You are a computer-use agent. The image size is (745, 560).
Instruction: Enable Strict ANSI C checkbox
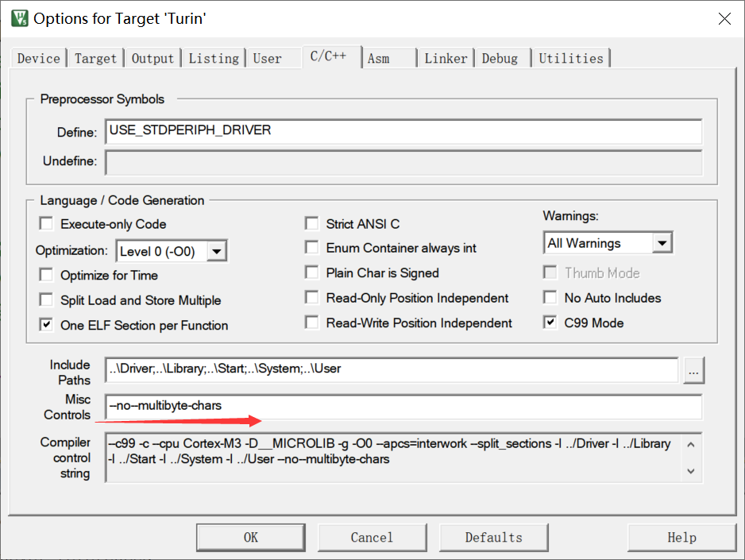pos(312,224)
